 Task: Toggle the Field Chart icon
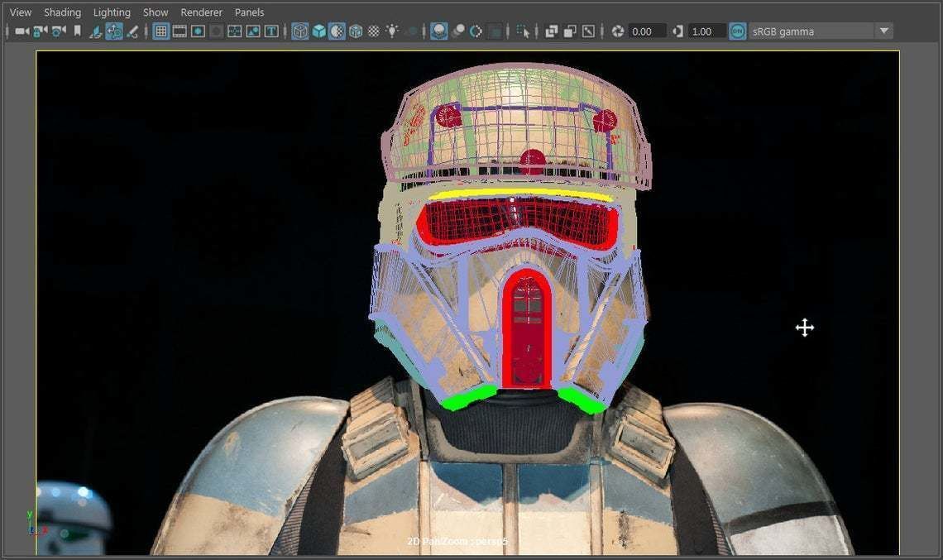(x=235, y=31)
